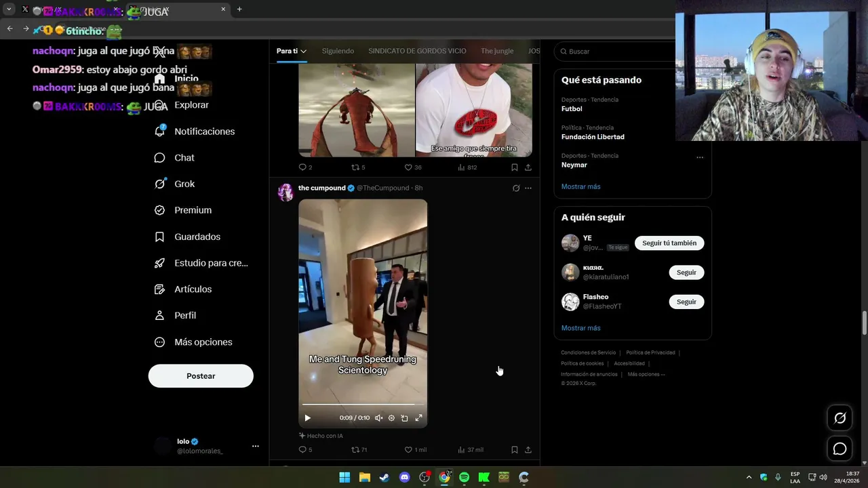
Task: Open Spotify from the taskbar
Action: coord(464,477)
